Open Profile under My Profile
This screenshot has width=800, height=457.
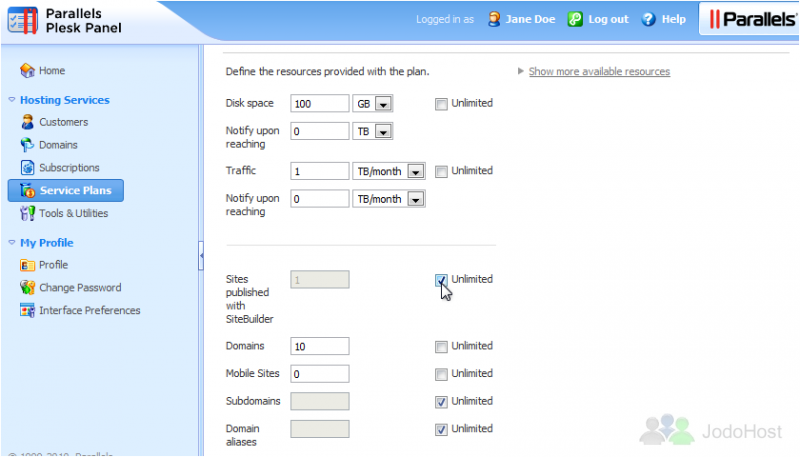click(53, 265)
